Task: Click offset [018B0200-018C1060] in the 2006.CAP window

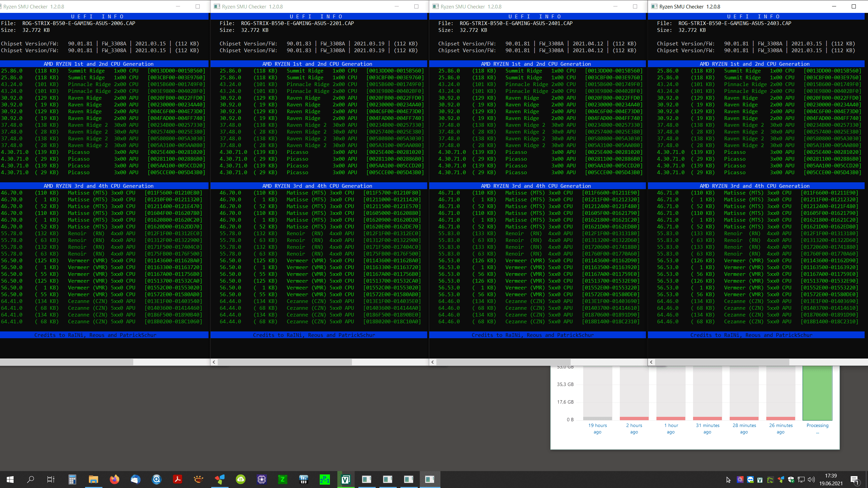Action: coord(173,322)
